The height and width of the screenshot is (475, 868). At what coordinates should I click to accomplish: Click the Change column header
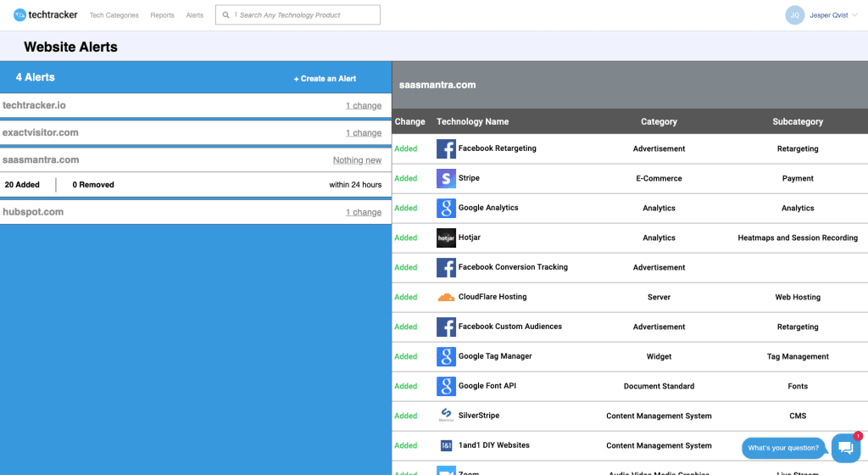point(409,122)
